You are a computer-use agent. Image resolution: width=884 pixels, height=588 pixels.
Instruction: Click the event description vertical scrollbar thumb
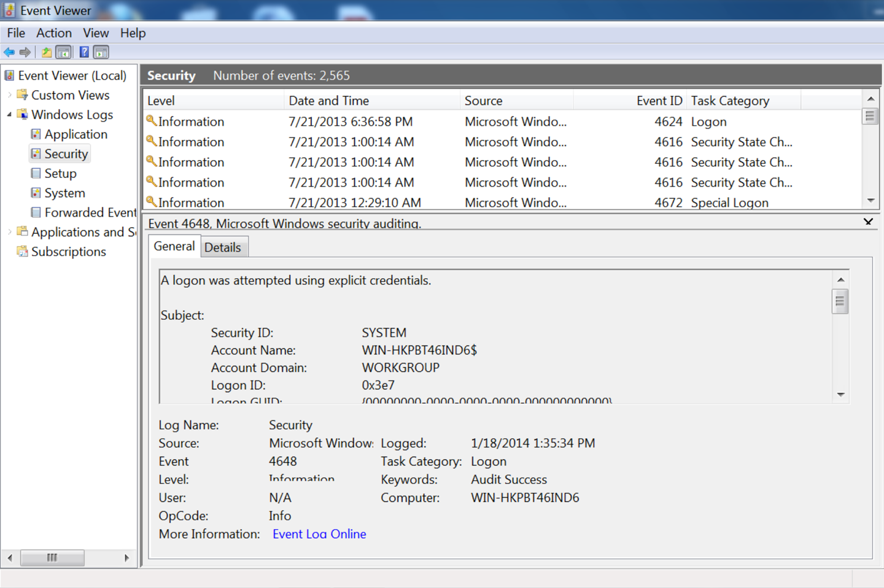pos(840,301)
